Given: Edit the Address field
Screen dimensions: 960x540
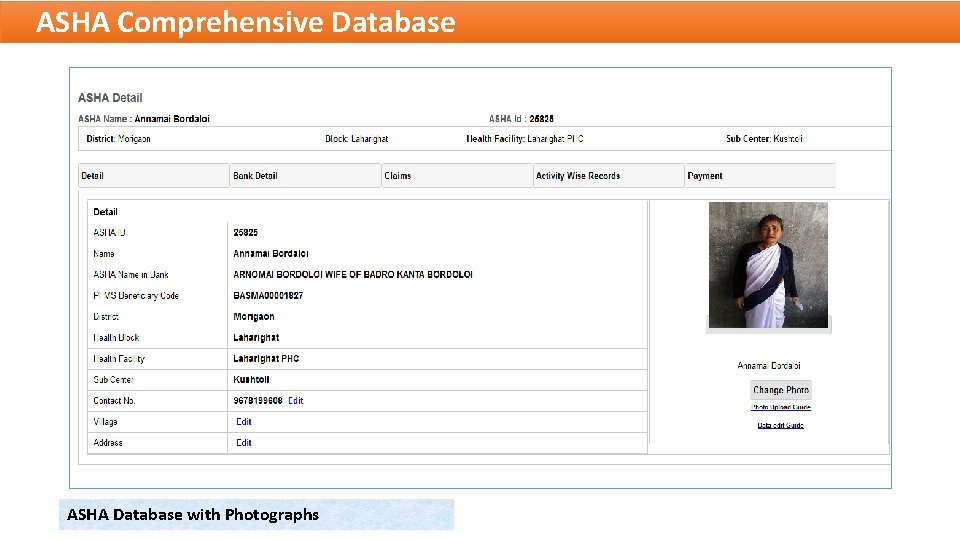Looking at the screenshot, I should [x=244, y=442].
